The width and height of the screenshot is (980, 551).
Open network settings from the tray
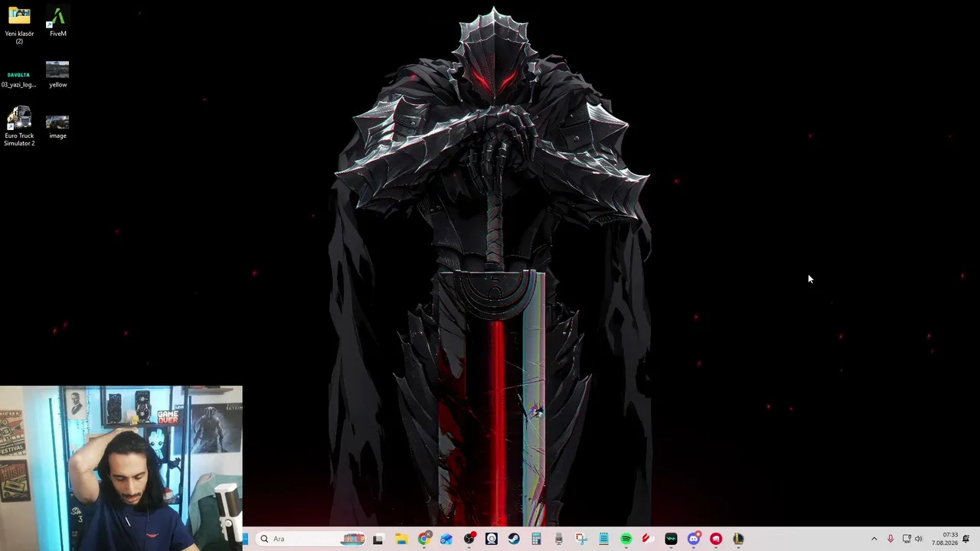[906, 539]
